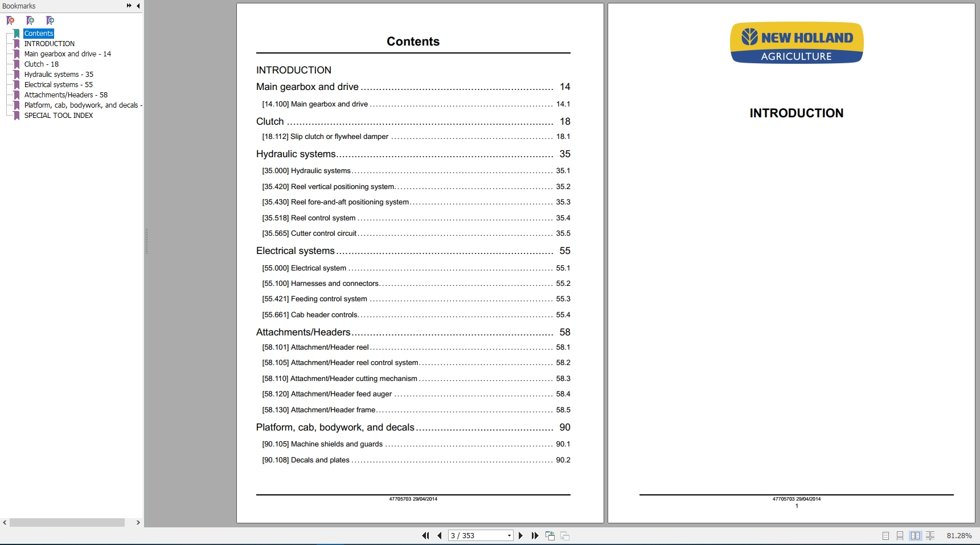
Task: Toggle the bookmarks sidebar closed
Action: [137, 6]
